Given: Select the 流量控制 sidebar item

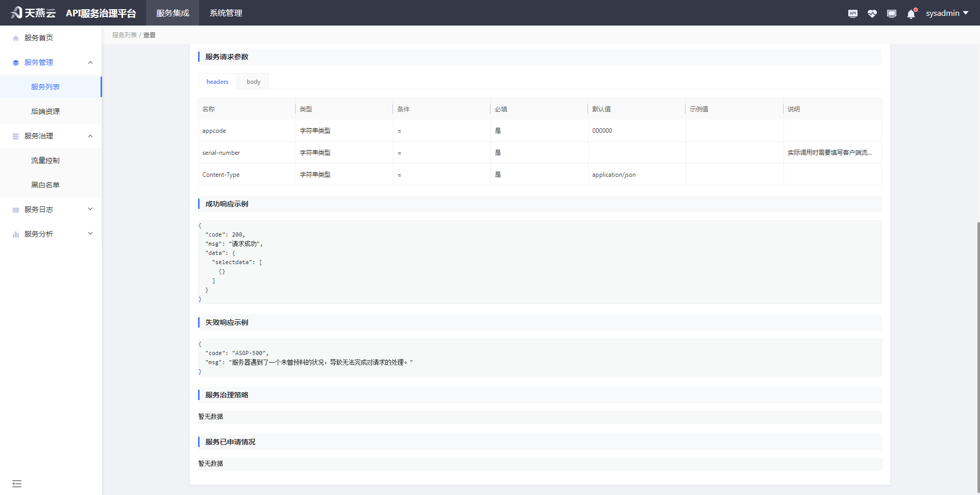Looking at the screenshot, I should coord(45,160).
